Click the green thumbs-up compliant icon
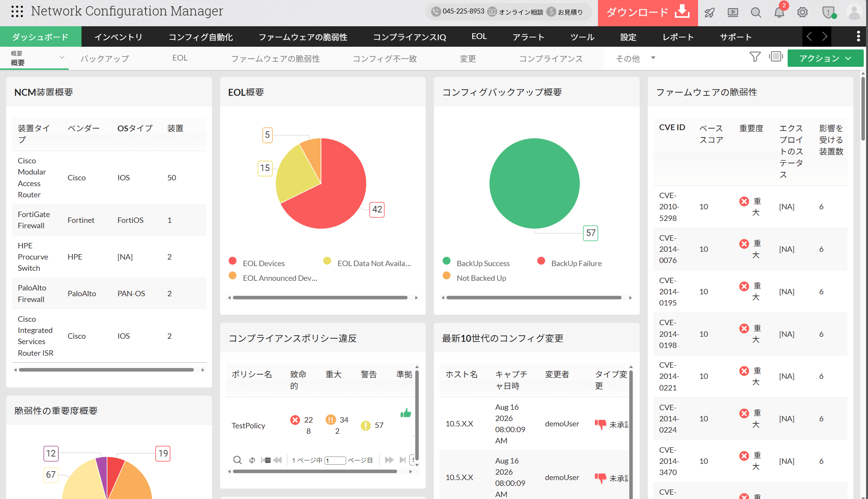The image size is (868, 499). [406, 413]
